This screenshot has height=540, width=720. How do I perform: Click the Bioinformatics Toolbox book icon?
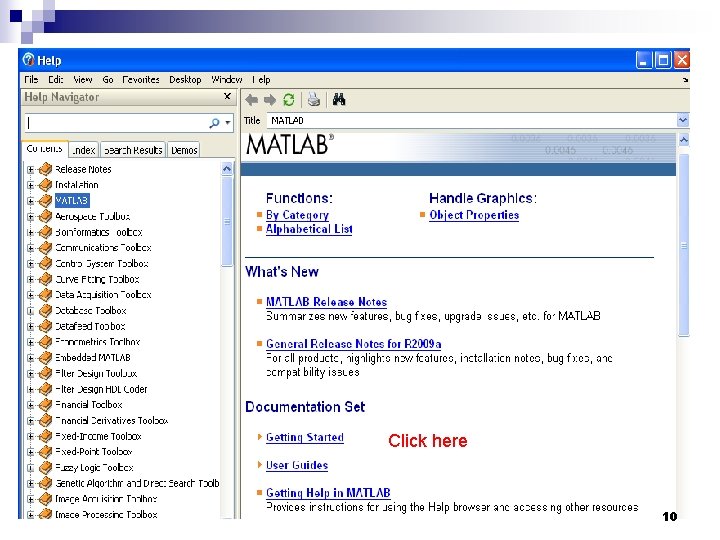(x=45, y=232)
